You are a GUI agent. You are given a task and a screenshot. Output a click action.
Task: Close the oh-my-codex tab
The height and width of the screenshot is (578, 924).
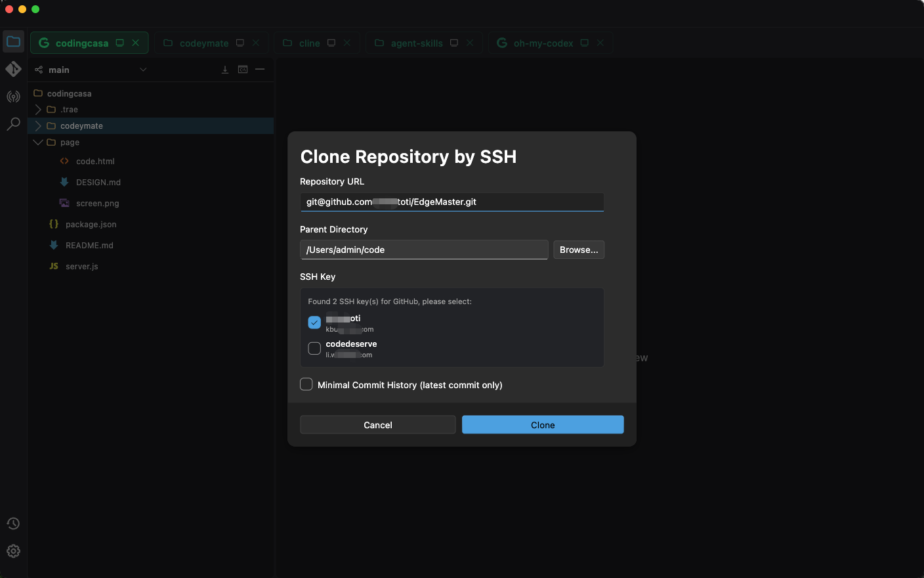point(600,43)
